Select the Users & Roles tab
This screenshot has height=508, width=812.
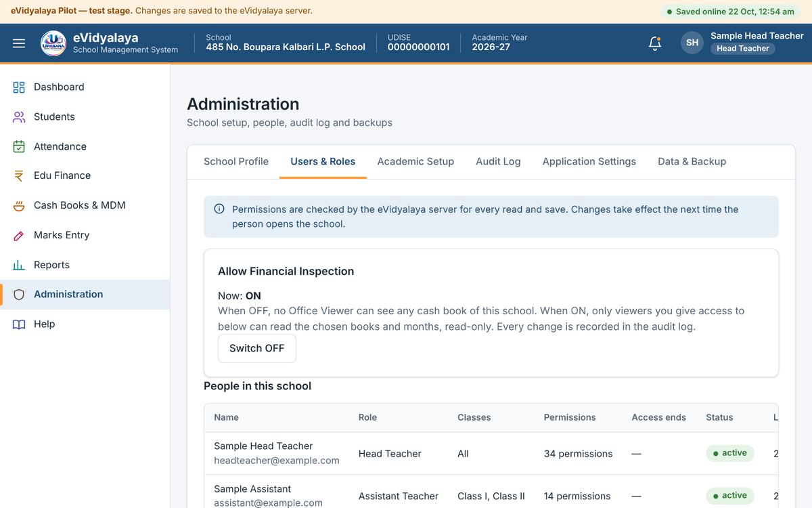pos(323,161)
